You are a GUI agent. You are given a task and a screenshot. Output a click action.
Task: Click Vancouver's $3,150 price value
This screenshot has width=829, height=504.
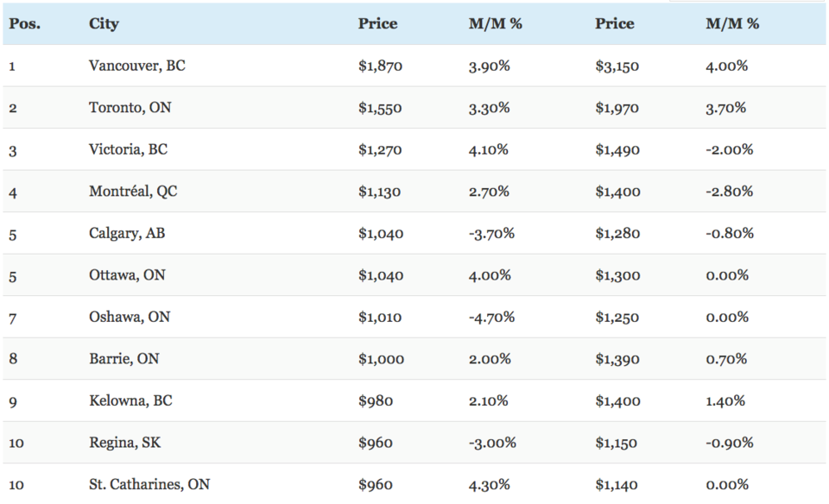(x=617, y=66)
